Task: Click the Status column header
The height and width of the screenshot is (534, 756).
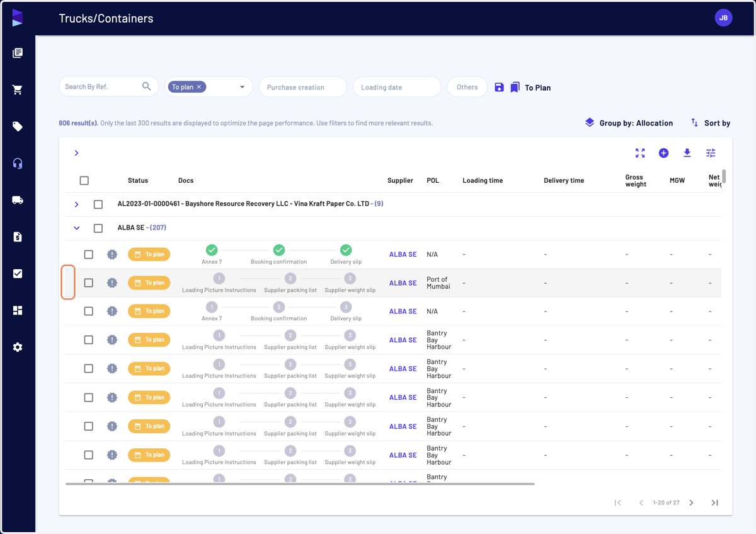Action: click(x=138, y=180)
